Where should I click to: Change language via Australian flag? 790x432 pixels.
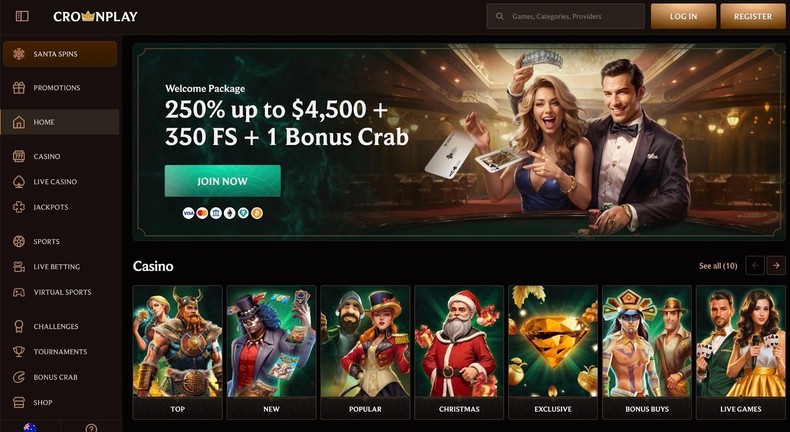point(30,428)
